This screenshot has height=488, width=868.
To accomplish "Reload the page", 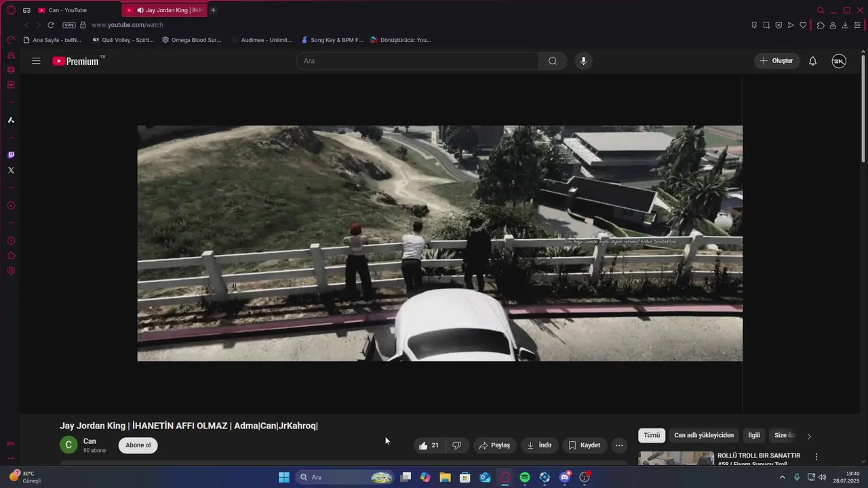I will (x=51, y=25).
